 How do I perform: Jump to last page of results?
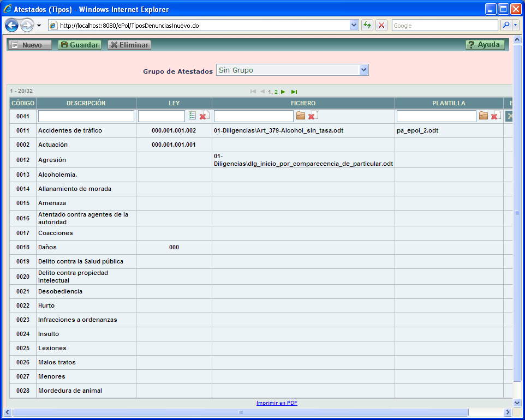294,92
